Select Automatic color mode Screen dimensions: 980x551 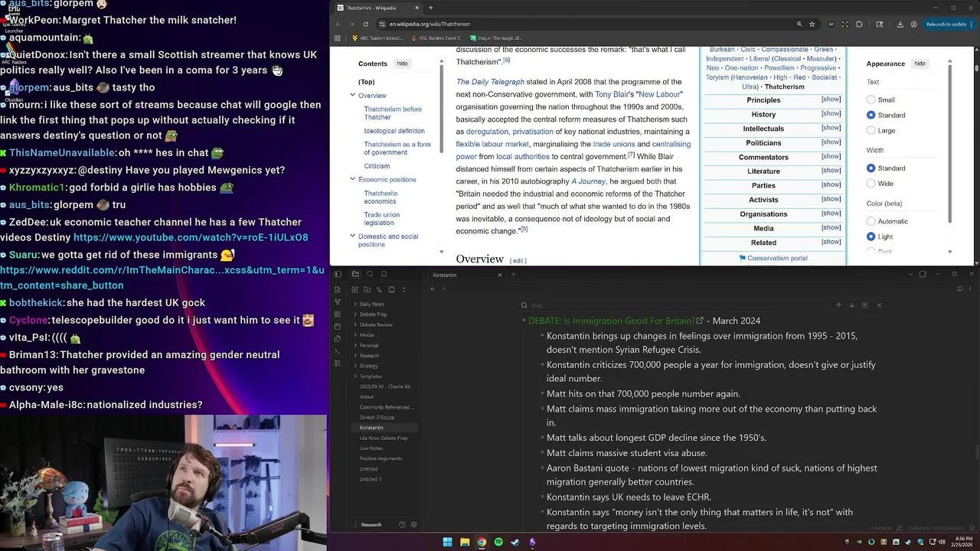[x=871, y=221]
